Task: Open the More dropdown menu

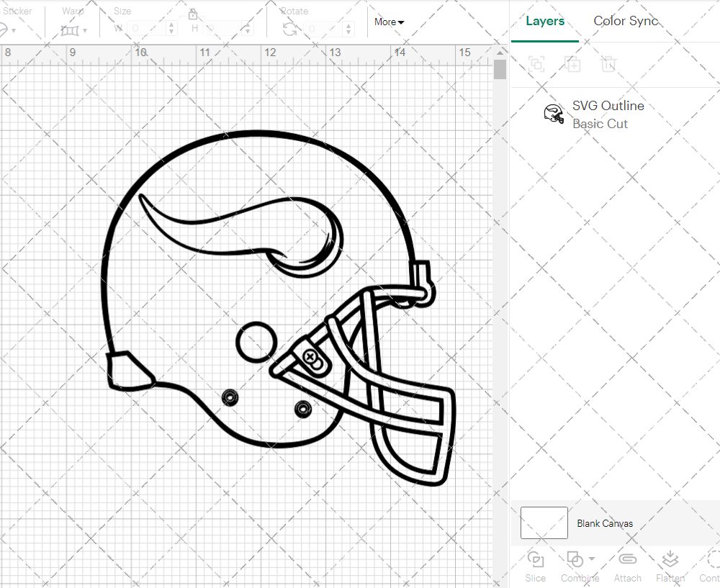Action: [389, 22]
